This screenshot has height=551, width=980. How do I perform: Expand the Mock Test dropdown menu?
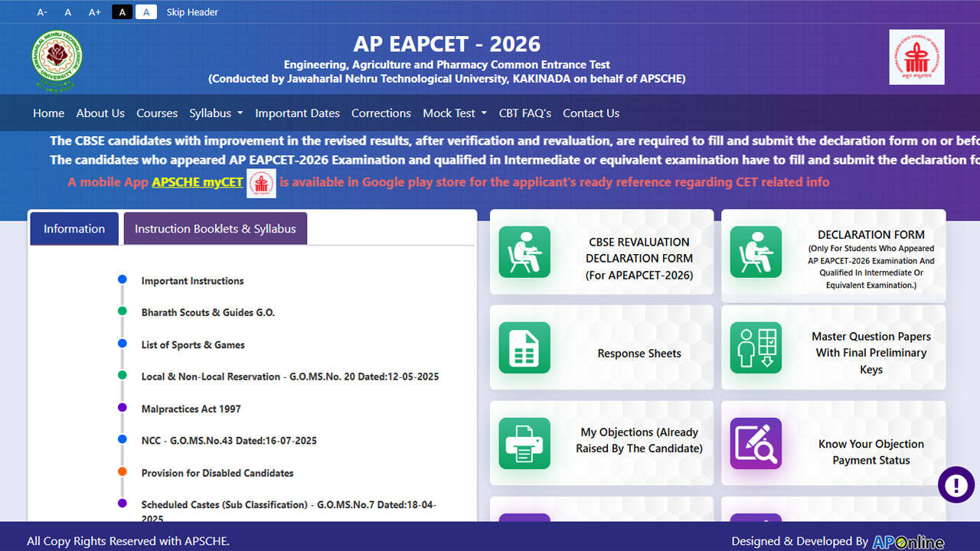[455, 113]
